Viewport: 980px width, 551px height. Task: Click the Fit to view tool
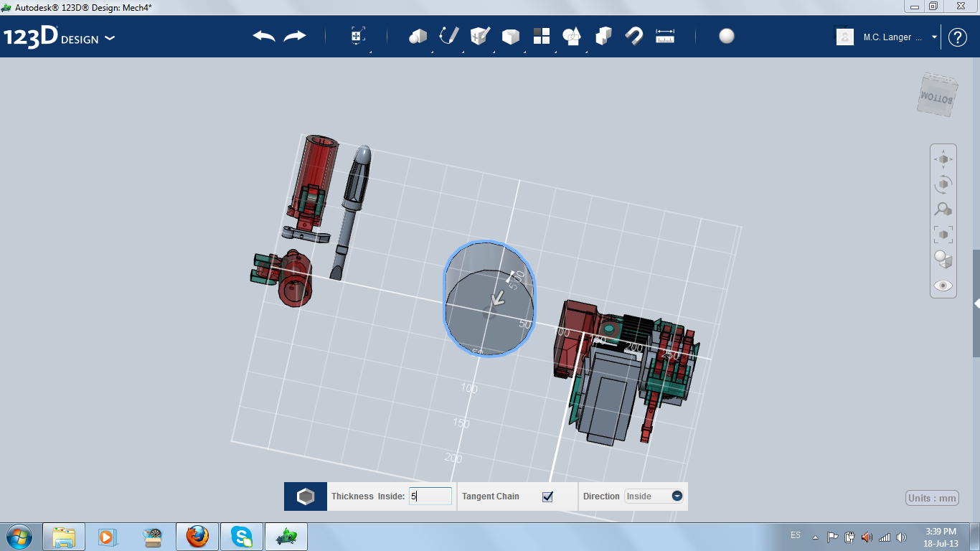point(943,234)
